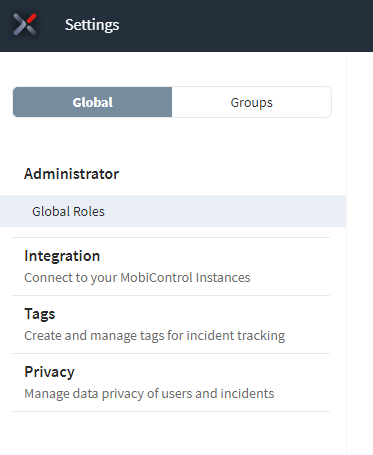
Task: Click the X logo icon in header
Action: point(25,24)
